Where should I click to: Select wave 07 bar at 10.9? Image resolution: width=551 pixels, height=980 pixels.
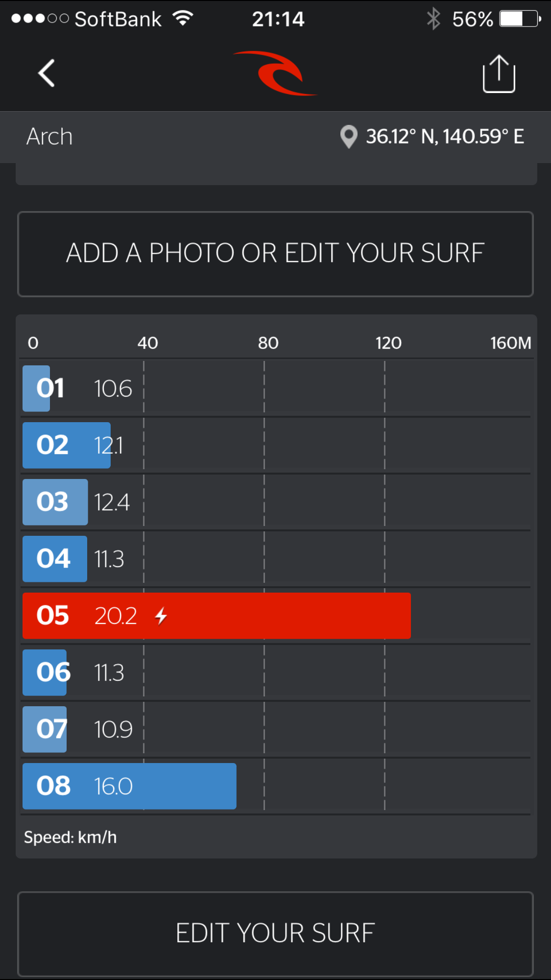point(45,729)
